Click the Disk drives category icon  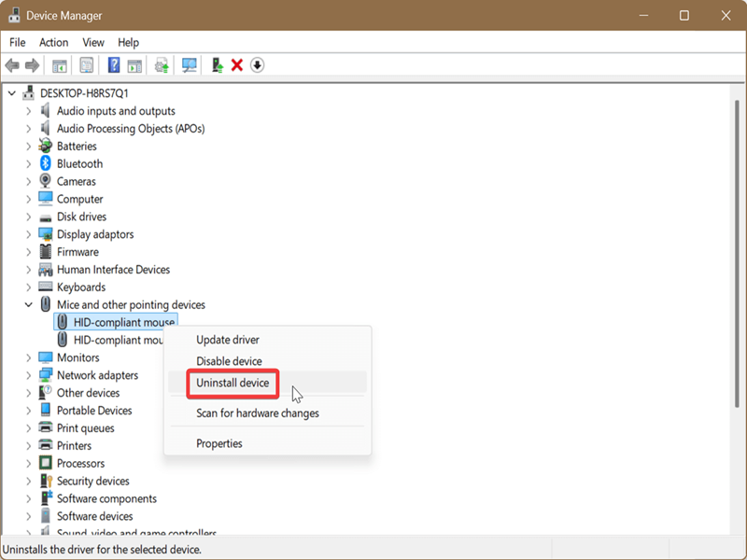(45, 217)
